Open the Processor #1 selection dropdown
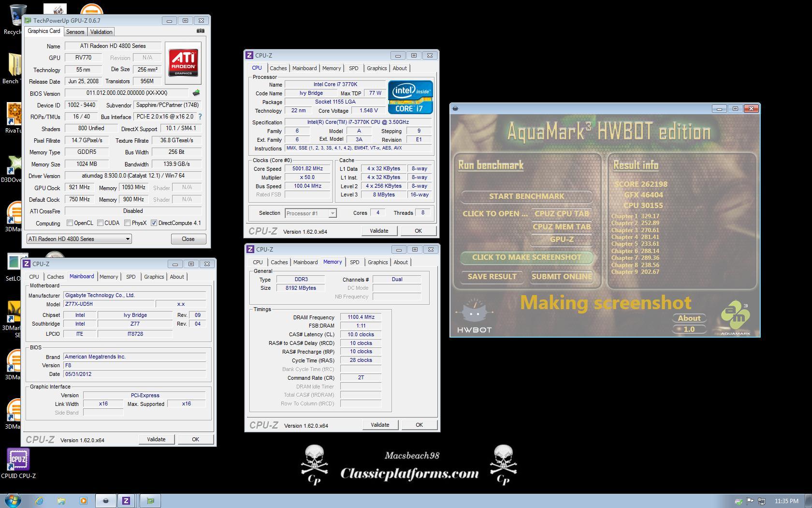This screenshot has height=508, width=812. coord(311,213)
